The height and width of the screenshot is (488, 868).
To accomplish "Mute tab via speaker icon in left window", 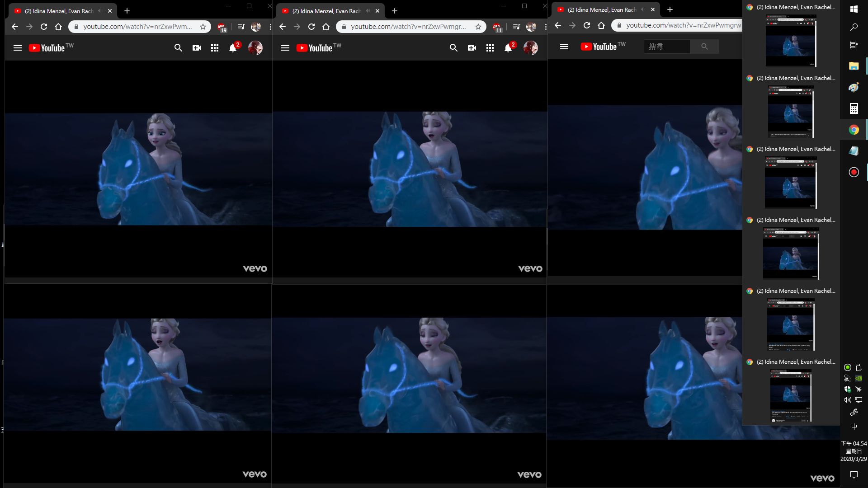I will tap(100, 11).
